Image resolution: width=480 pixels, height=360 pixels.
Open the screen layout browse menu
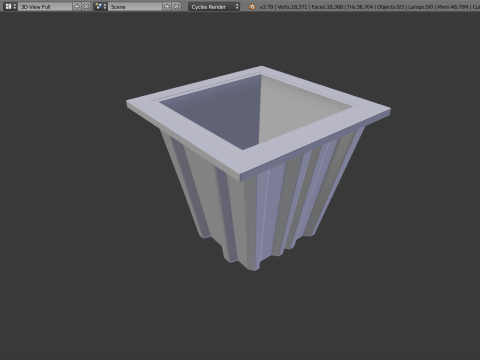(10, 6)
